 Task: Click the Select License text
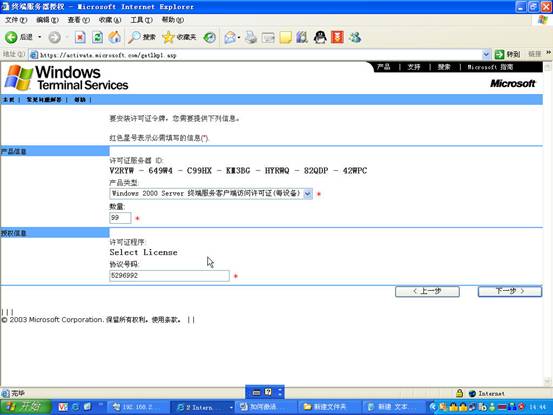coord(143,252)
